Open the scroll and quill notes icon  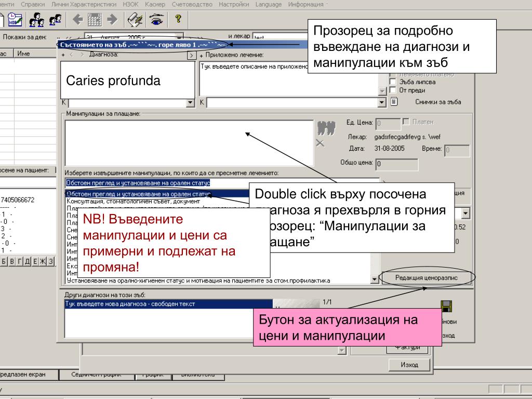tap(135, 20)
